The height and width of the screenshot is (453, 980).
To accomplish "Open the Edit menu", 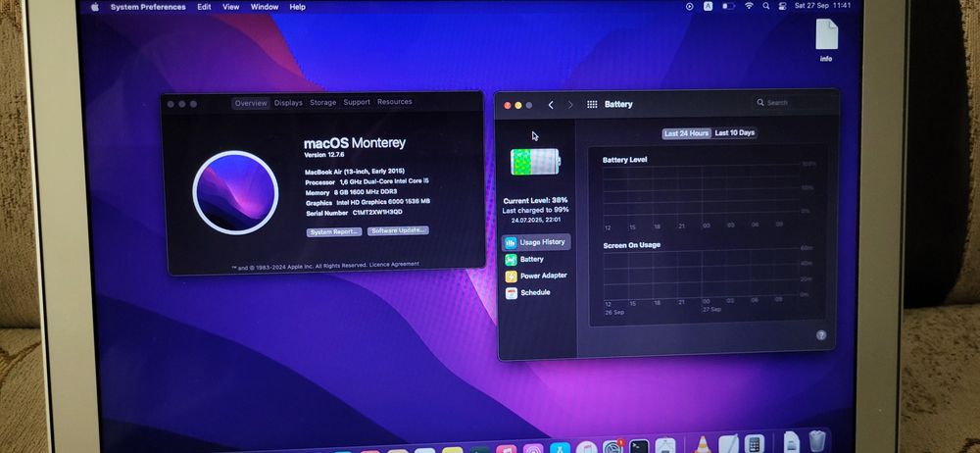I will [205, 7].
